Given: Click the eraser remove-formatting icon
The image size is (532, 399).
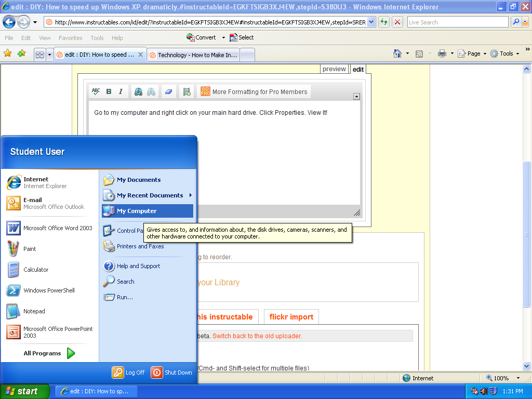Looking at the screenshot, I should tap(168, 91).
